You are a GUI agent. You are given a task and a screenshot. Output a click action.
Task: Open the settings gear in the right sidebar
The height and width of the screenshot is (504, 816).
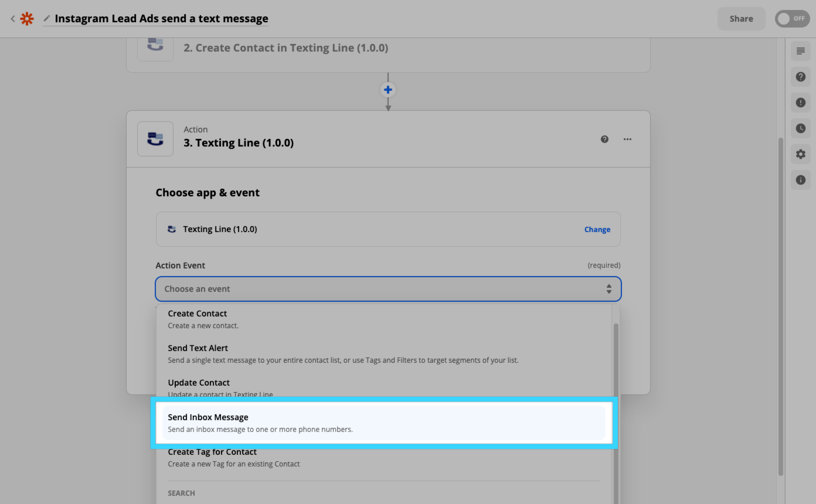[801, 154]
